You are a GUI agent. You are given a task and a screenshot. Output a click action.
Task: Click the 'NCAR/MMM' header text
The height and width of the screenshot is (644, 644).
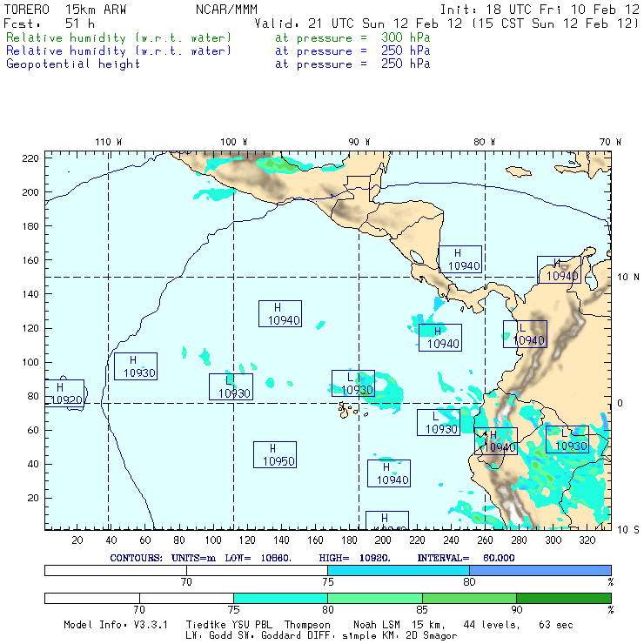(226, 10)
